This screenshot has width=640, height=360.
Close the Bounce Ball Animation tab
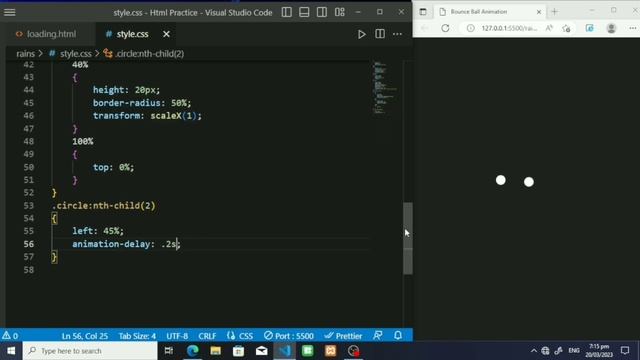539,12
